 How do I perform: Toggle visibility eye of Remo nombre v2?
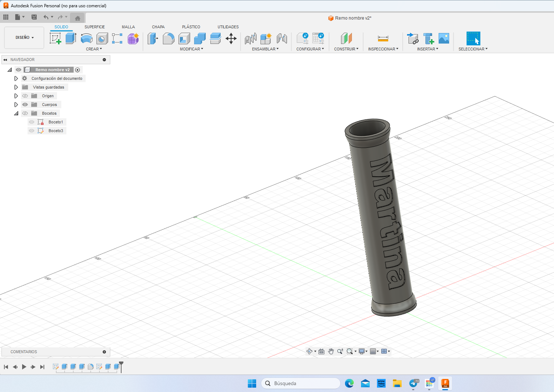(x=19, y=70)
